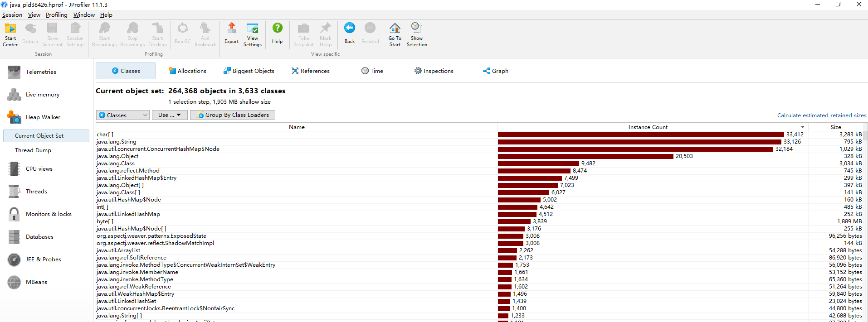Select the java.util.LinkedHashSet row
Screen dimensions: 868x322
pyautogui.click(x=479, y=301)
